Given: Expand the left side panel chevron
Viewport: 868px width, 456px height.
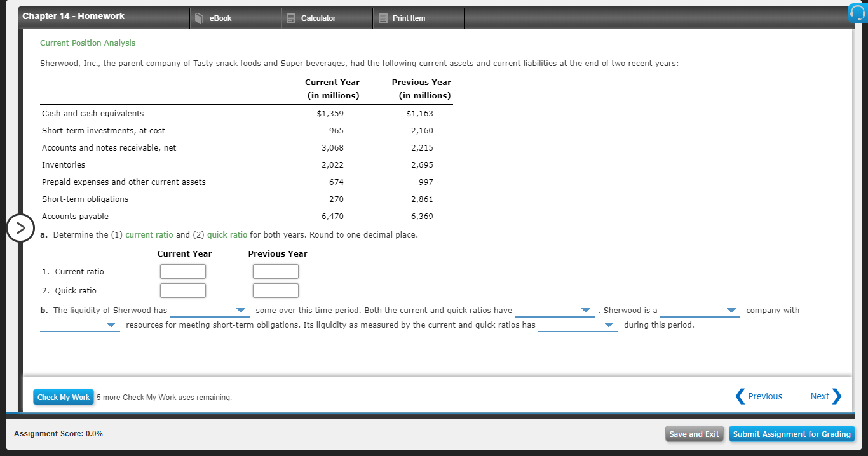Looking at the screenshot, I should (x=20, y=227).
